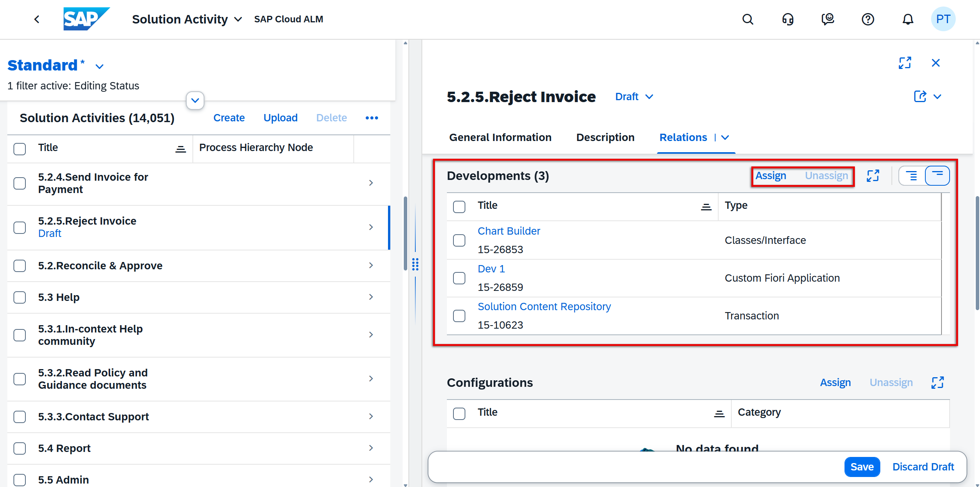The height and width of the screenshot is (487, 980).
Task: Click the search magnifier icon in header
Action: pyautogui.click(x=748, y=19)
